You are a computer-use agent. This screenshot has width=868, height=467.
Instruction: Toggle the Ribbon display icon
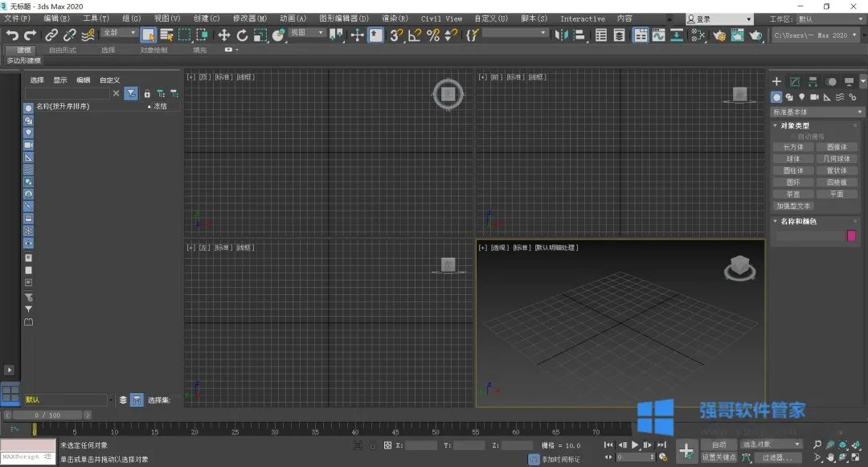(x=641, y=35)
